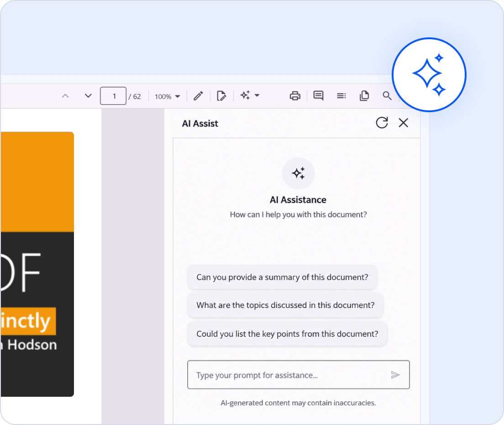
Task: Choose 'Could you list the key points' suggestion
Action: pos(287,334)
